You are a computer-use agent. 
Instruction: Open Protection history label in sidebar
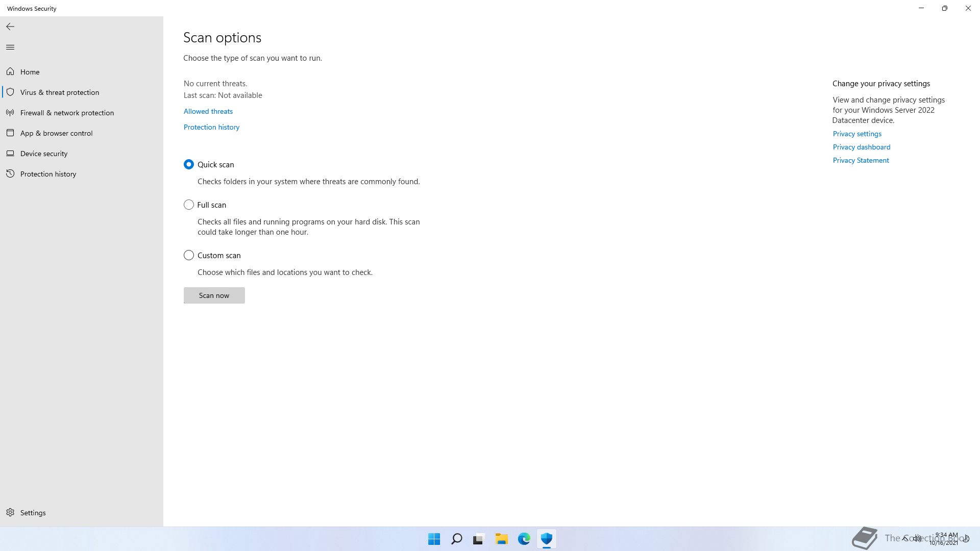48,174
